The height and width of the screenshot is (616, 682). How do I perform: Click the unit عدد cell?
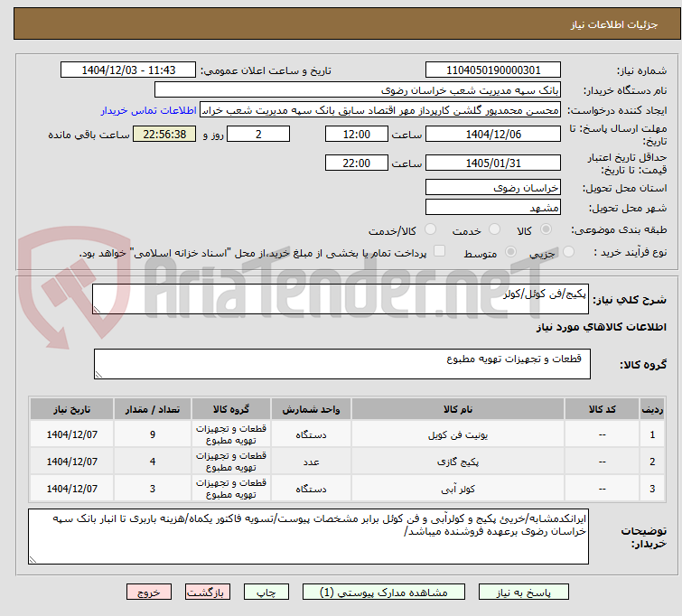click(311, 462)
